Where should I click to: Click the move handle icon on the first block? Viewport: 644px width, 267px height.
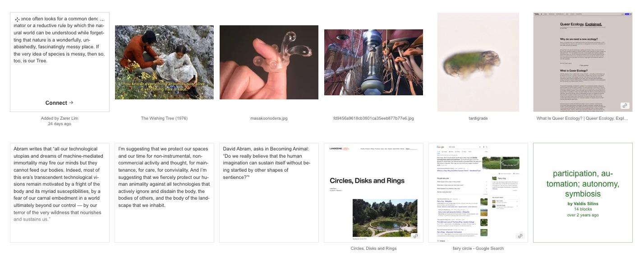click(17, 19)
